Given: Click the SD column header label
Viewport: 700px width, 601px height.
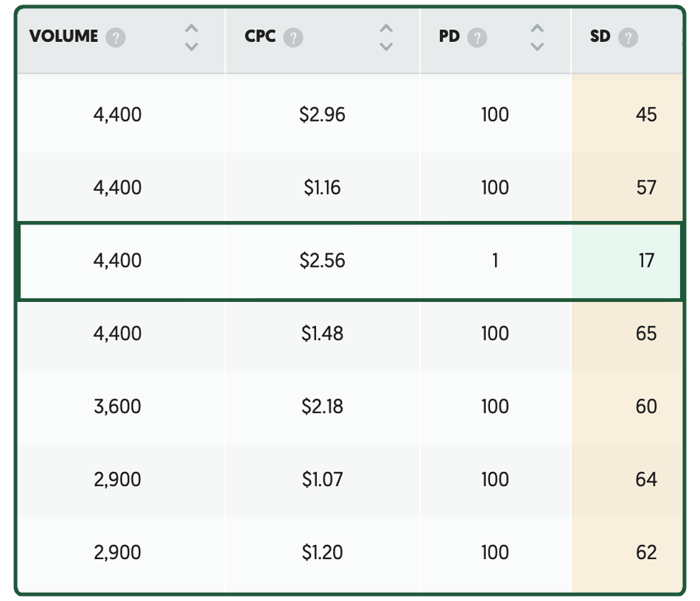Looking at the screenshot, I should [x=600, y=37].
